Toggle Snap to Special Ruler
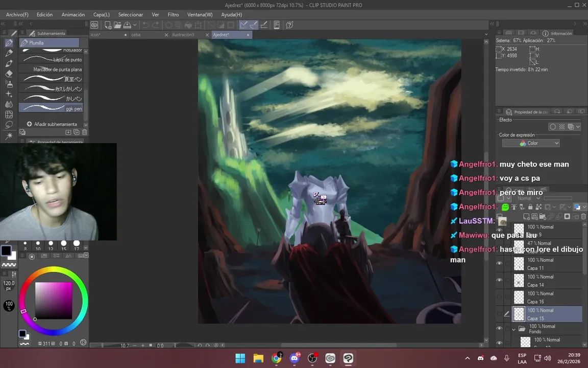 pyautogui.click(x=254, y=25)
